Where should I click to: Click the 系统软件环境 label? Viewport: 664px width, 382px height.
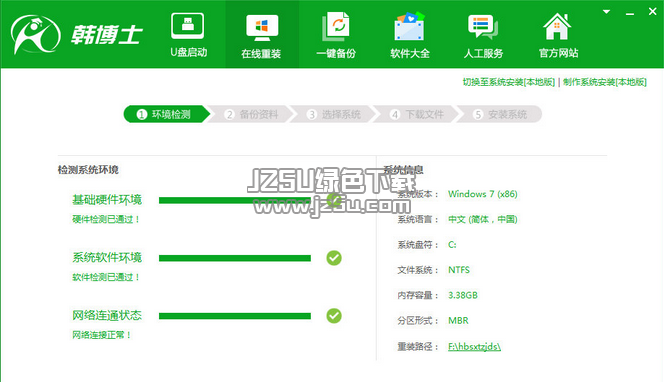[107, 257]
